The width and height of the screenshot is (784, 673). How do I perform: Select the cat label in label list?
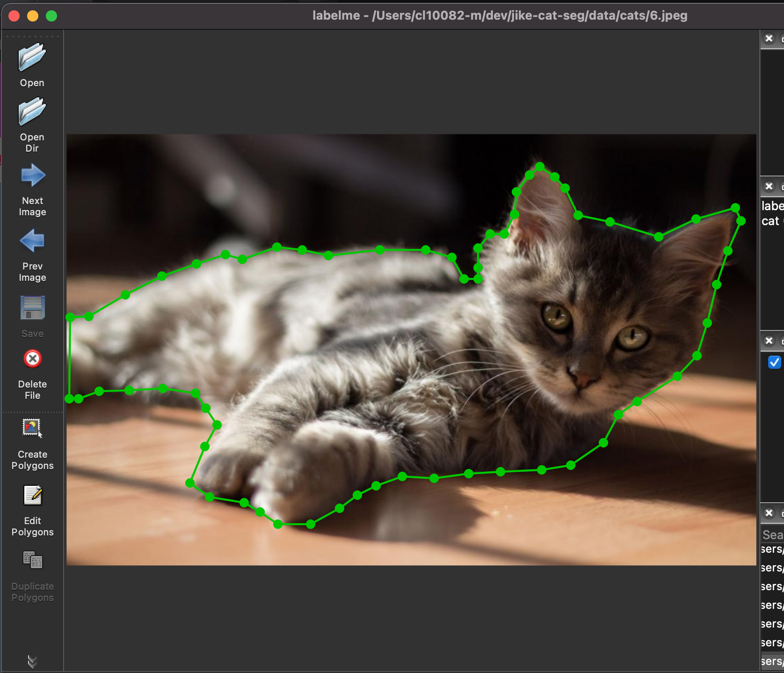770,221
